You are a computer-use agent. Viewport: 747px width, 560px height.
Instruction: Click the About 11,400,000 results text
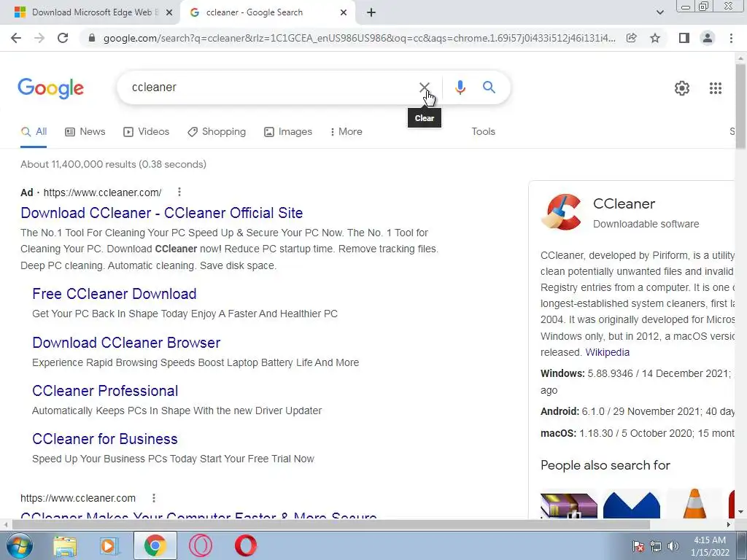[x=113, y=164]
